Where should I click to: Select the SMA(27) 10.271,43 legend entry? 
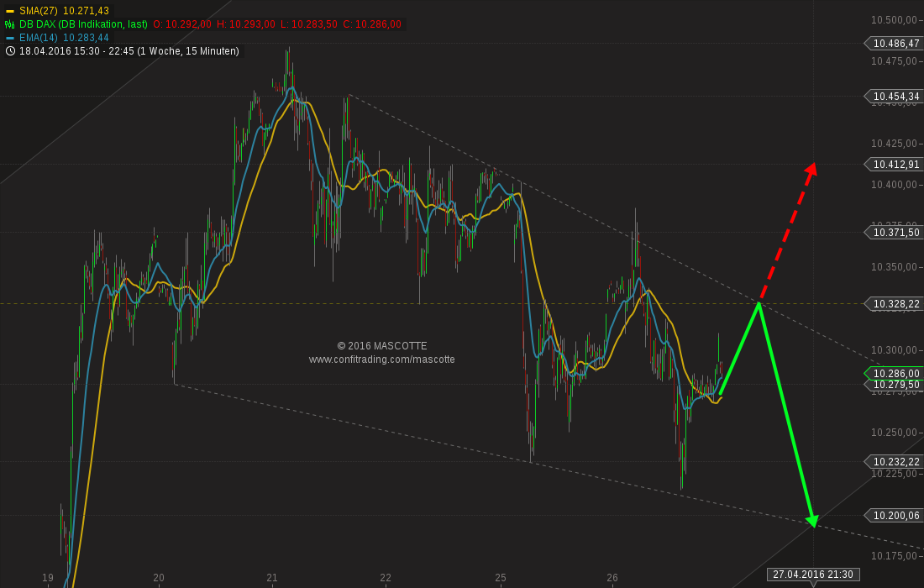(x=64, y=11)
